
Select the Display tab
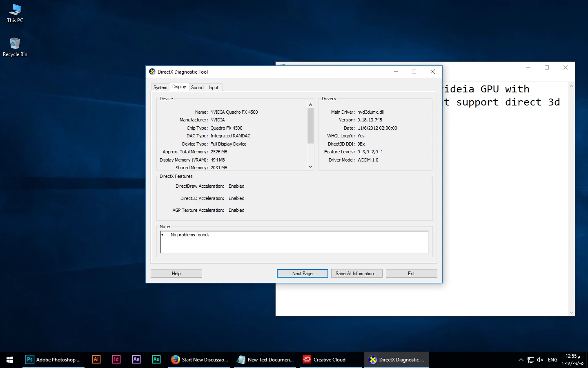[x=179, y=87]
